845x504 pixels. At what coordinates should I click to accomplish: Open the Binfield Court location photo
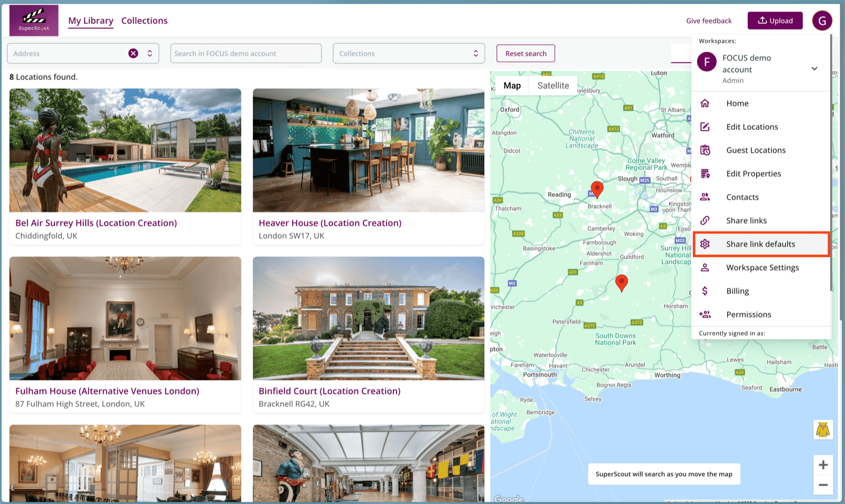[369, 318]
